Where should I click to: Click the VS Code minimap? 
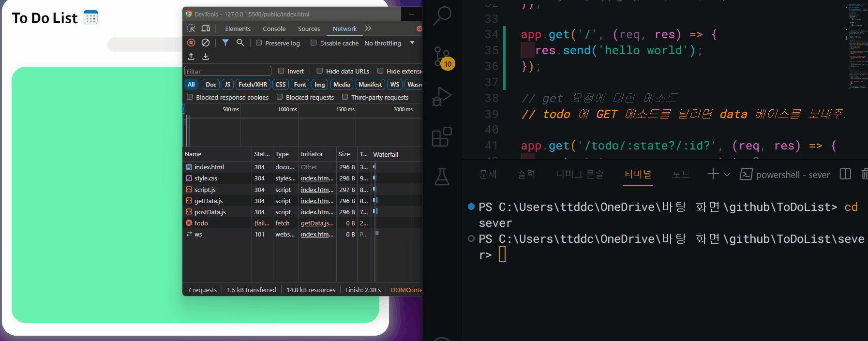[857, 46]
